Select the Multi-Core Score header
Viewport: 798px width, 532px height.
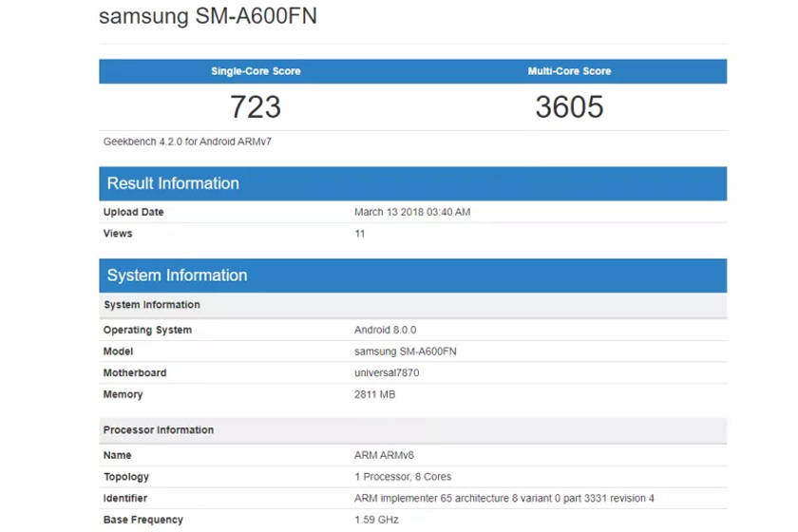[x=569, y=71]
